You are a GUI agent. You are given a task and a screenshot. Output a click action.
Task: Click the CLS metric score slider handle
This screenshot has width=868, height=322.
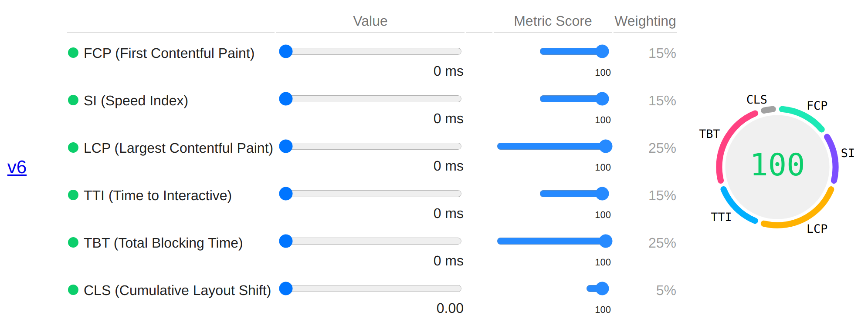click(x=602, y=288)
